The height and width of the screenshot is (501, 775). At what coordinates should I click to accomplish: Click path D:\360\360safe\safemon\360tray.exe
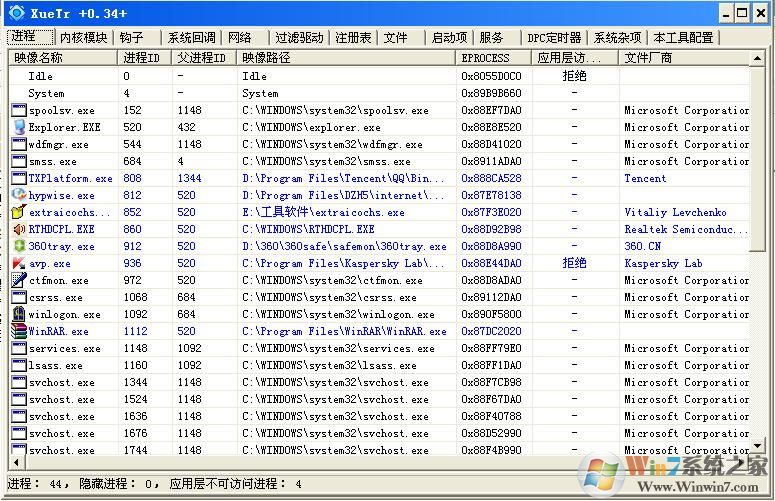click(x=344, y=246)
